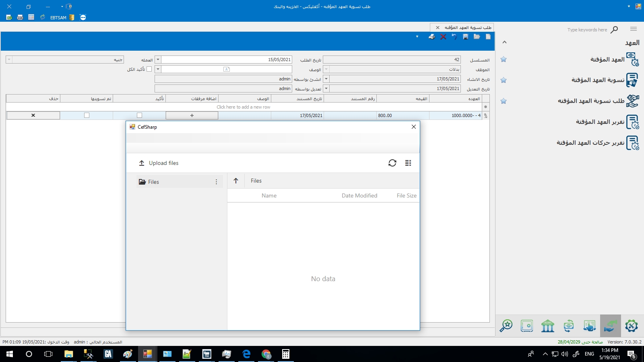Click the red X delete icon in the toolbar
644x362 pixels.
click(443, 37)
